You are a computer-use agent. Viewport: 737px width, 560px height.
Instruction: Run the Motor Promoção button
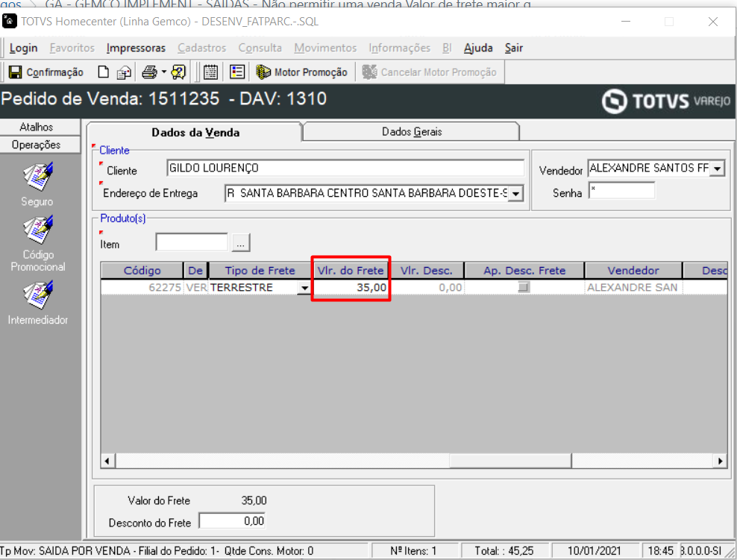click(x=302, y=72)
